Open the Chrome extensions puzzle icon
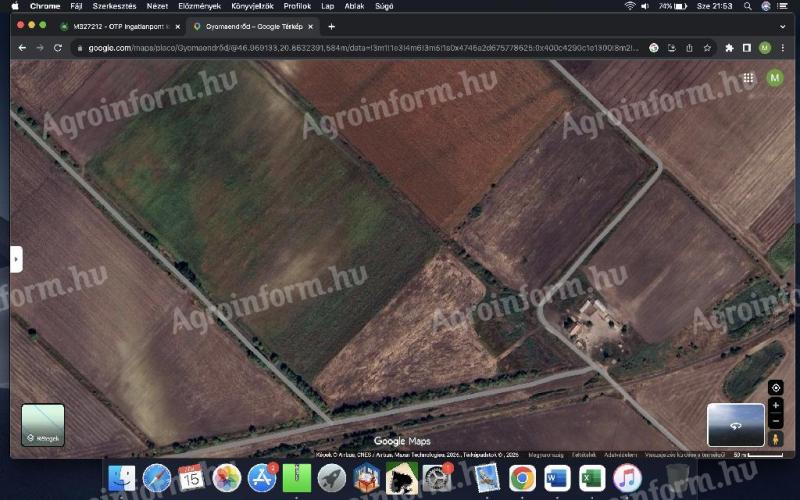Viewport: 800px width, 500px height. [729, 47]
